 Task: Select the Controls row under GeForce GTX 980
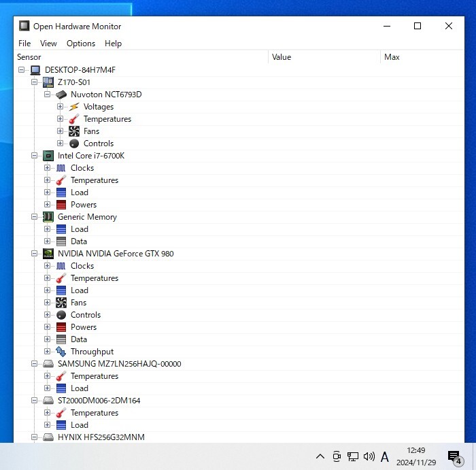point(239,315)
